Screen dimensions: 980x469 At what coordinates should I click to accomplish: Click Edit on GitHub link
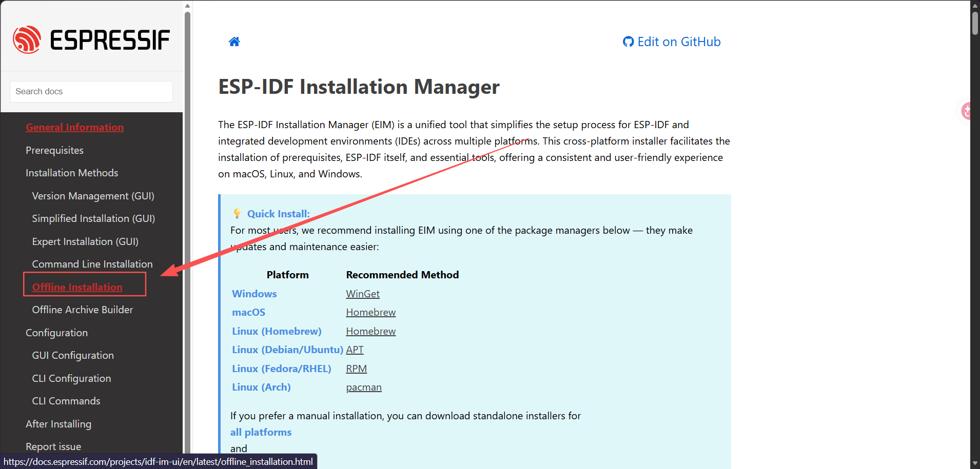click(672, 42)
